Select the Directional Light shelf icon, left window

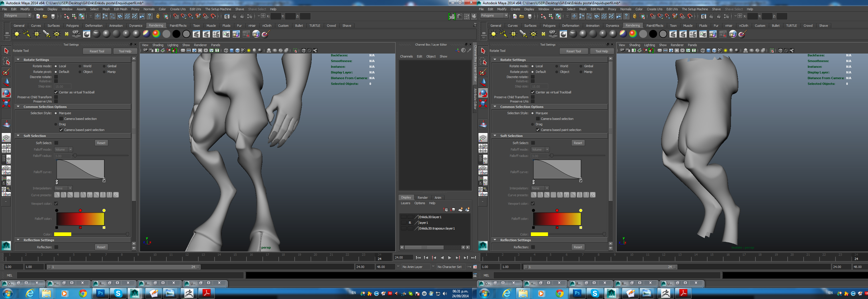pyautogui.click(x=27, y=34)
